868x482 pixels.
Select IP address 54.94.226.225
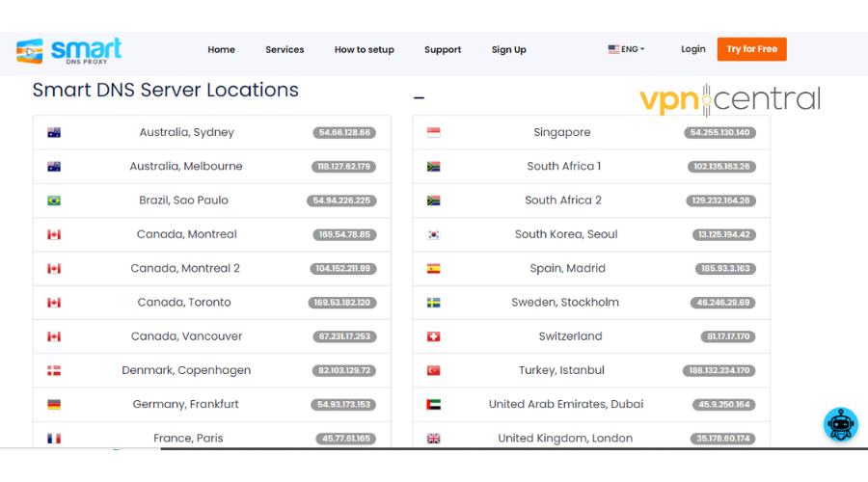pos(341,201)
